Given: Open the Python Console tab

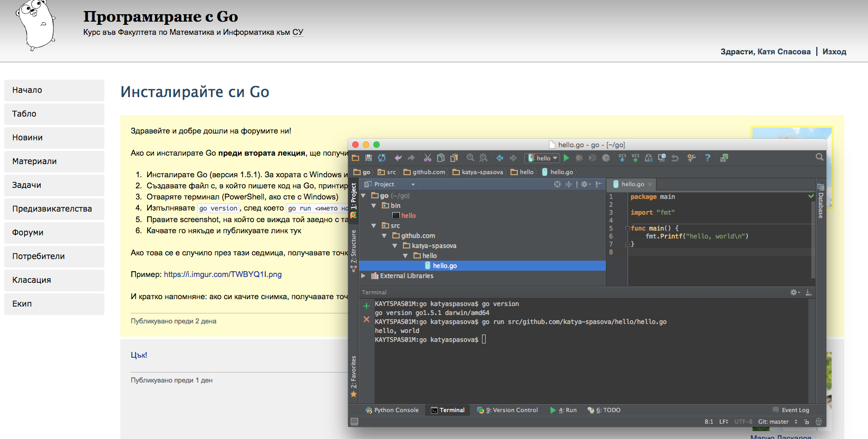Looking at the screenshot, I should pos(392,410).
